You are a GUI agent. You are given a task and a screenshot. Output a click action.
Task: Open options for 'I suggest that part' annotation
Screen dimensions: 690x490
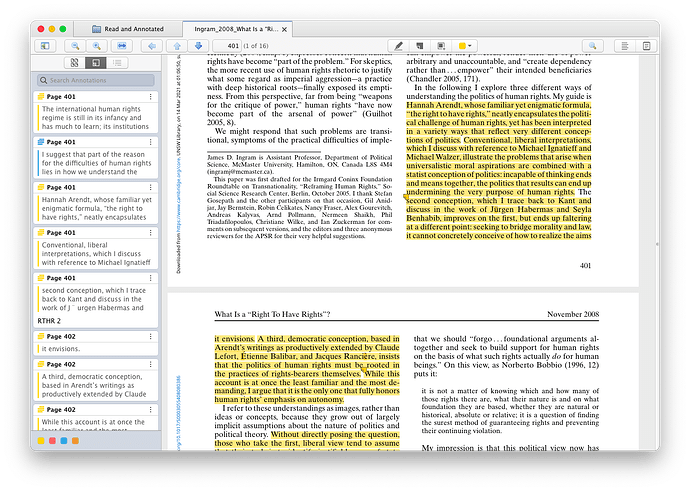point(150,142)
